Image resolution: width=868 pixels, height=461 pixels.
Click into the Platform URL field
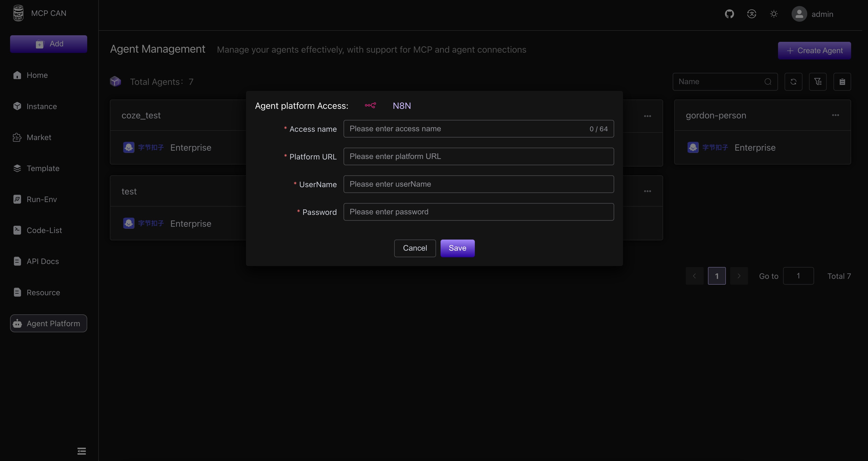pyautogui.click(x=478, y=156)
